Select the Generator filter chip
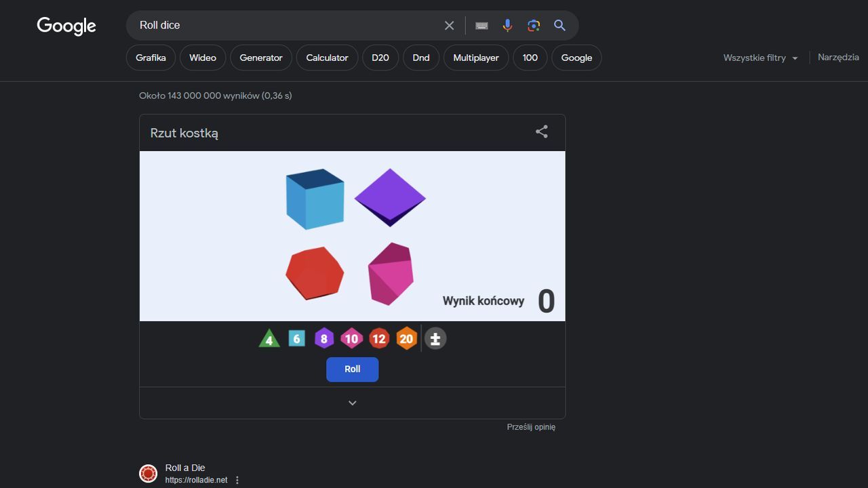 point(261,58)
